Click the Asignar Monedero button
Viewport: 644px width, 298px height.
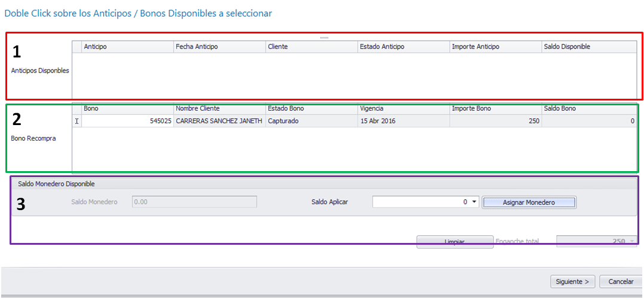click(529, 202)
